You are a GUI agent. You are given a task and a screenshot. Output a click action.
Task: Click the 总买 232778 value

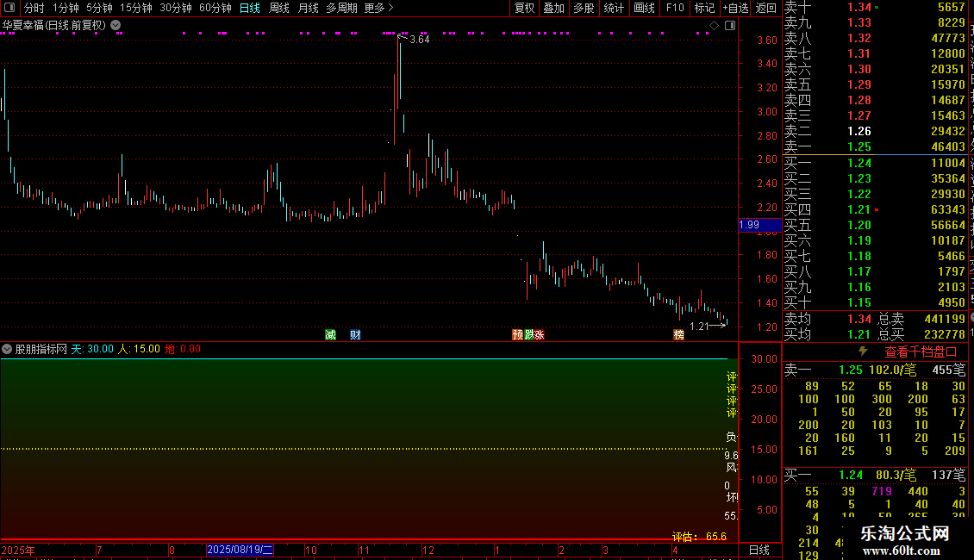(944, 334)
